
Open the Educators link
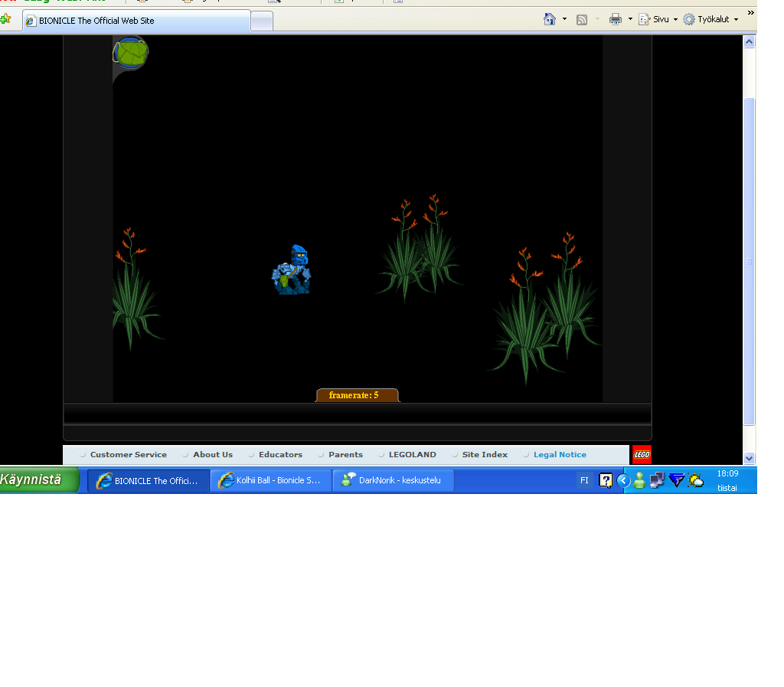[280, 454]
